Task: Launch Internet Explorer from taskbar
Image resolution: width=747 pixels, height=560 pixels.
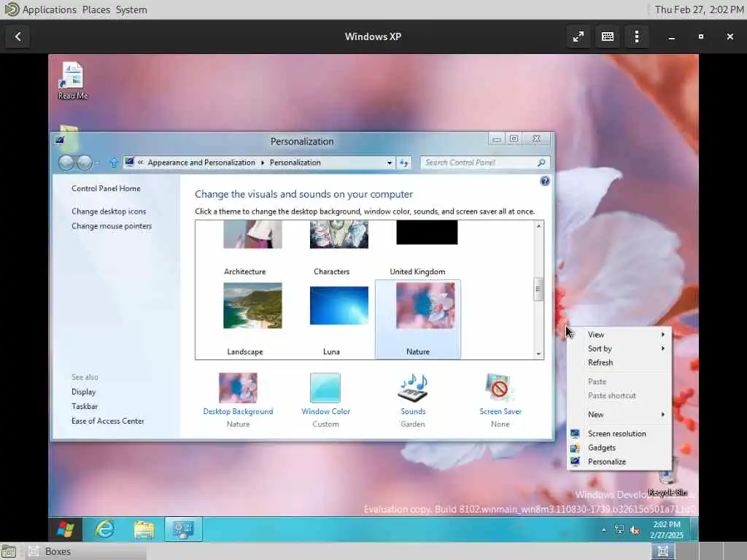Action: click(105, 529)
